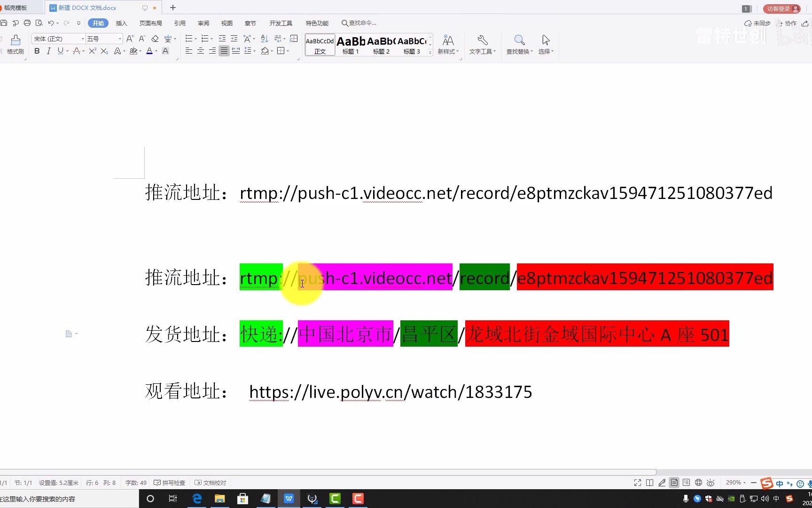Open Text Tools (文字工具)
The image size is (812, 508).
pyautogui.click(x=482, y=45)
